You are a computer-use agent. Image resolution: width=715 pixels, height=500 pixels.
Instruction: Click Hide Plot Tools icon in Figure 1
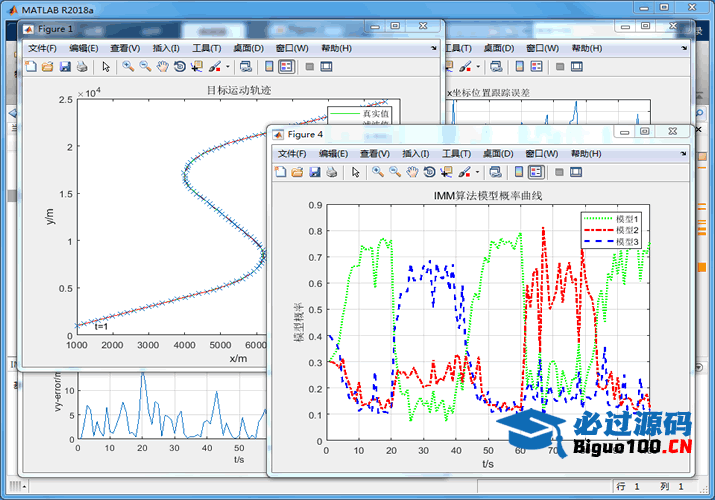click(310, 67)
